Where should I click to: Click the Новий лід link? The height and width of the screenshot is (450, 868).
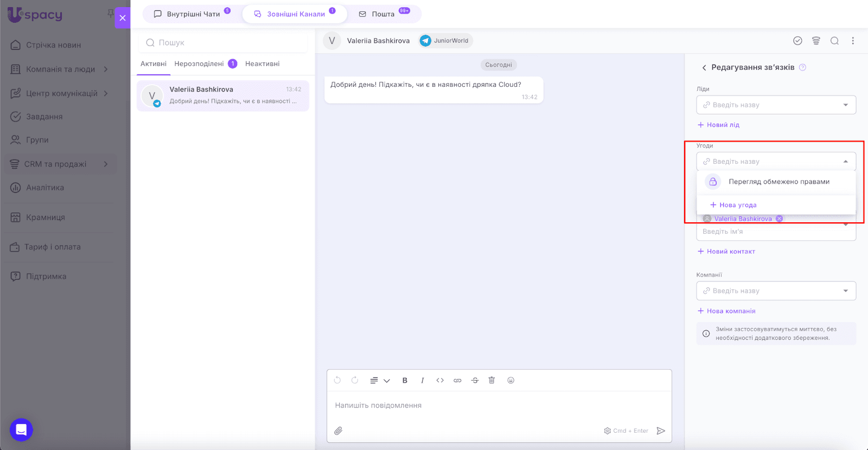point(719,125)
